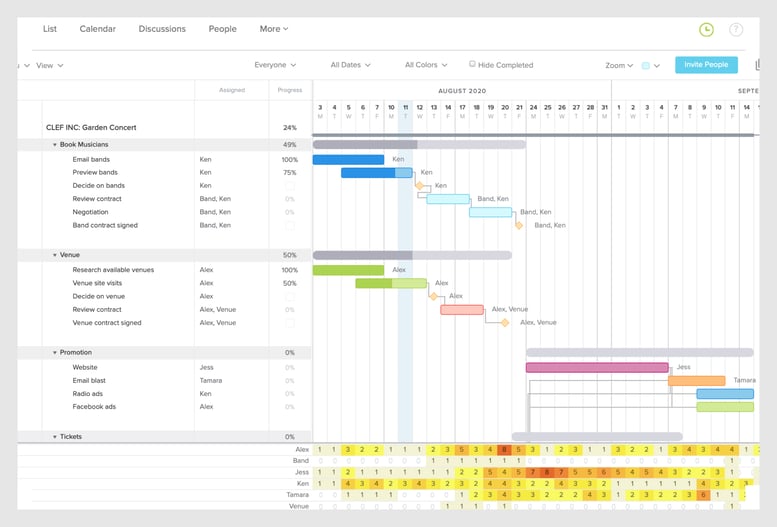Open the time tracking clock icon
The image size is (777, 527).
point(706,30)
